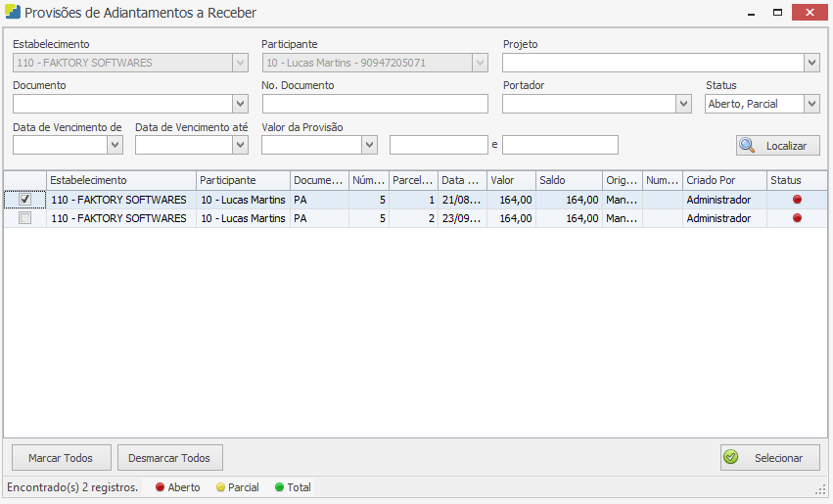The width and height of the screenshot is (833, 504).
Task: Click the green Total legend dot
Action: tap(279, 487)
